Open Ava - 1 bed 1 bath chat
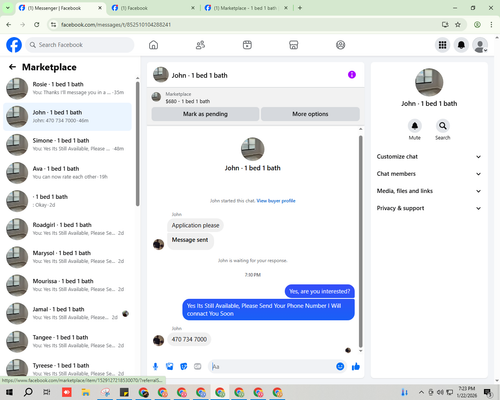The image size is (500, 400). pyautogui.click(x=68, y=173)
